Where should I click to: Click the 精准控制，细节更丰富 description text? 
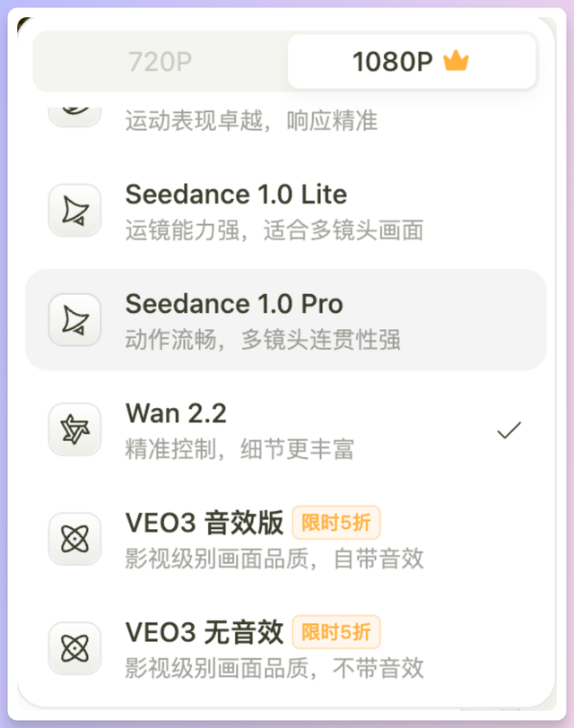[x=239, y=449]
